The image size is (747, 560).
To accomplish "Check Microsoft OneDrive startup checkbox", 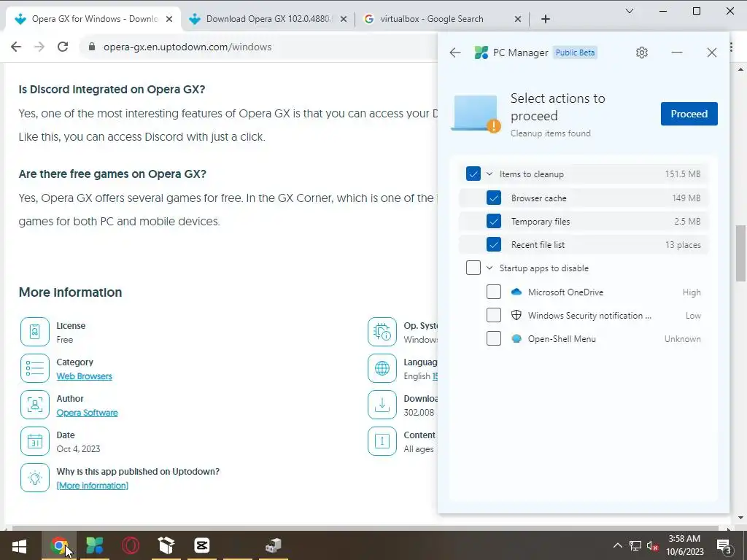I will (x=494, y=292).
